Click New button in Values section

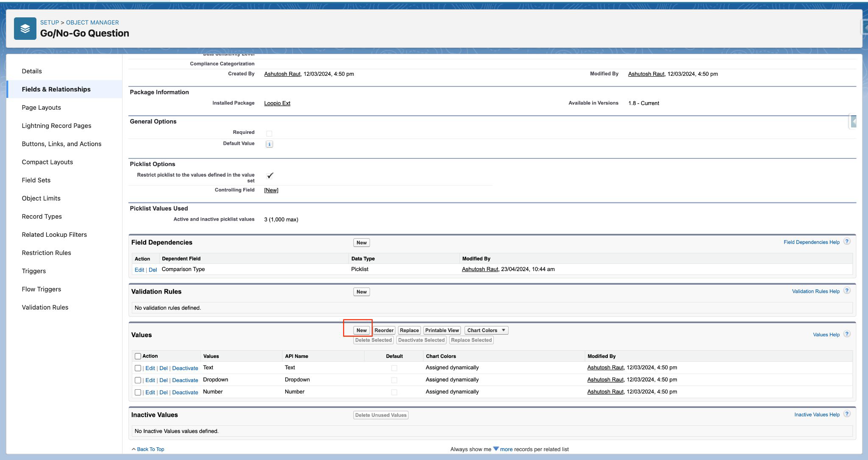362,330
